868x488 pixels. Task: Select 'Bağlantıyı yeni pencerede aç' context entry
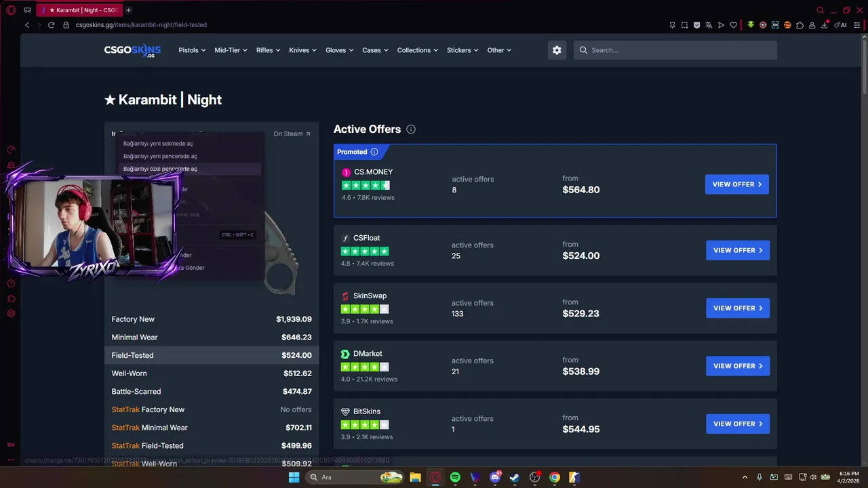(x=190, y=156)
